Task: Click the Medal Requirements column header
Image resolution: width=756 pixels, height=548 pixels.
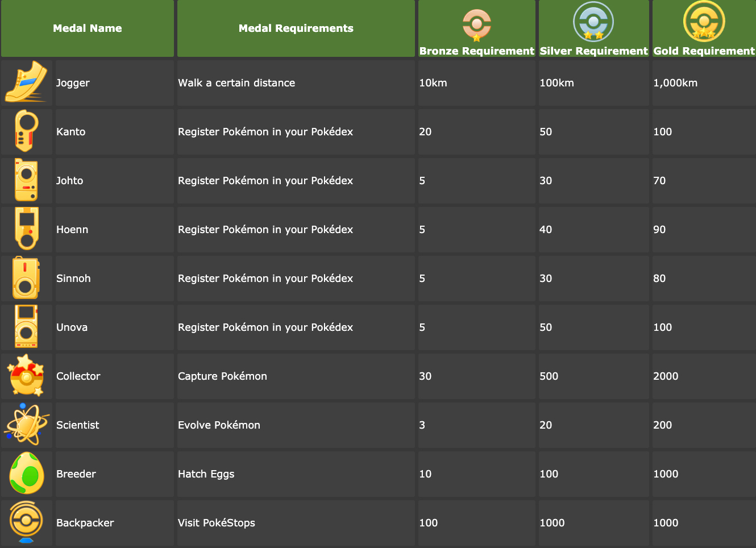Action: (x=296, y=28)
